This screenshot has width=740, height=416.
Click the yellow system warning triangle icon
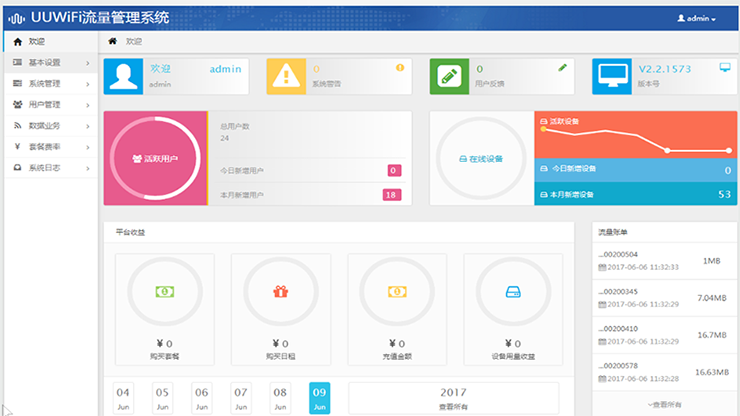pyautogui.click(x=286, y=76)
